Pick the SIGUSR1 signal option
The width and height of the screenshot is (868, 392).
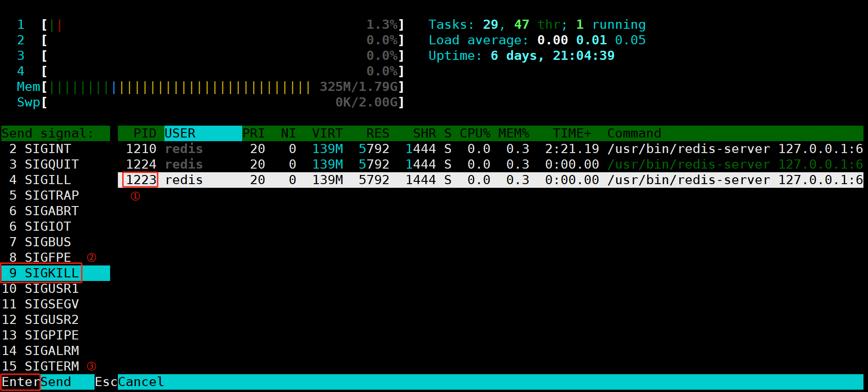(55, 289)
